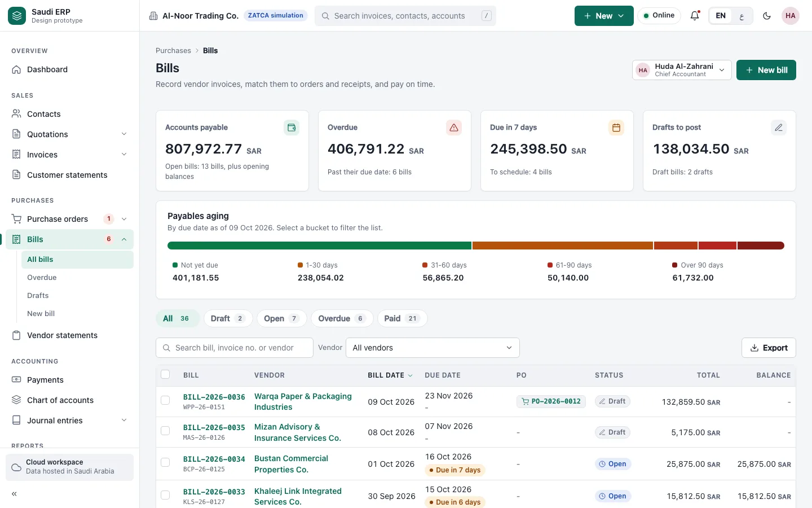Click the Overdue warning triangle icon
Image resolution: width=812 pixels, height=508 pixels.
tap(454, 128)
